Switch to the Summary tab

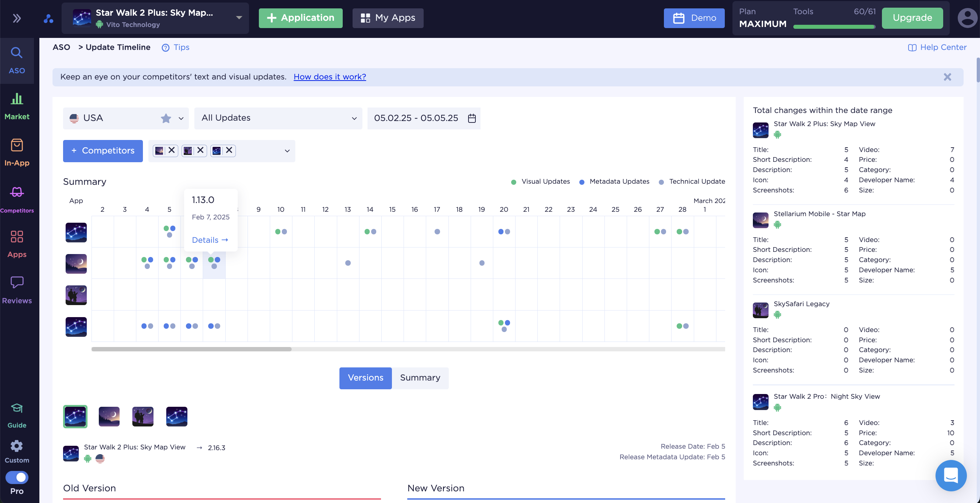click(420, 378)
